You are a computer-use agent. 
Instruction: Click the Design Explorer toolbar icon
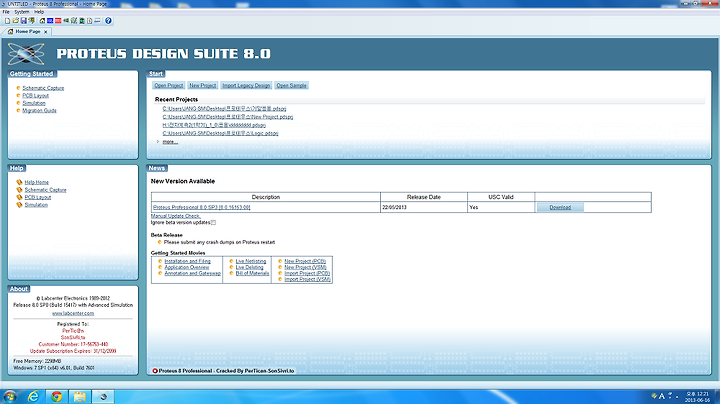pyautogui.click(x=82, y=21)
